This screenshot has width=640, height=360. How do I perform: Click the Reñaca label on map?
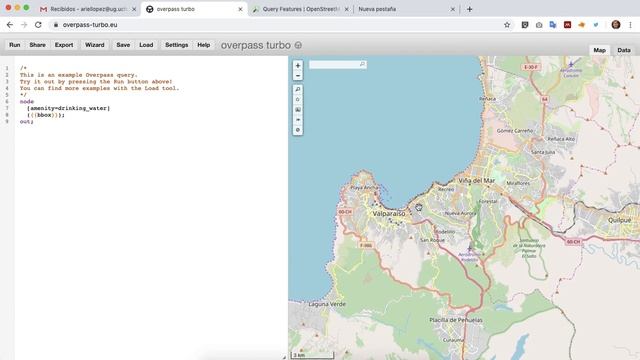click(487, 99)
